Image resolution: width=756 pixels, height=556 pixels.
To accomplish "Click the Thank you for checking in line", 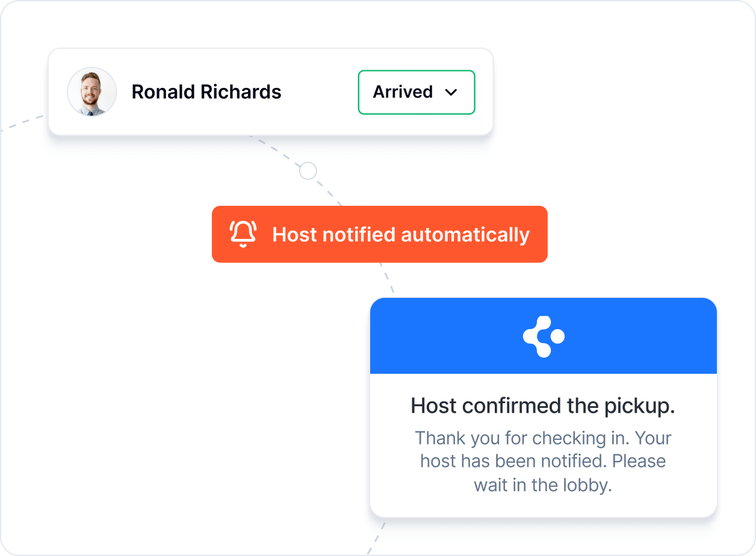I will click(x=543, y=437).
